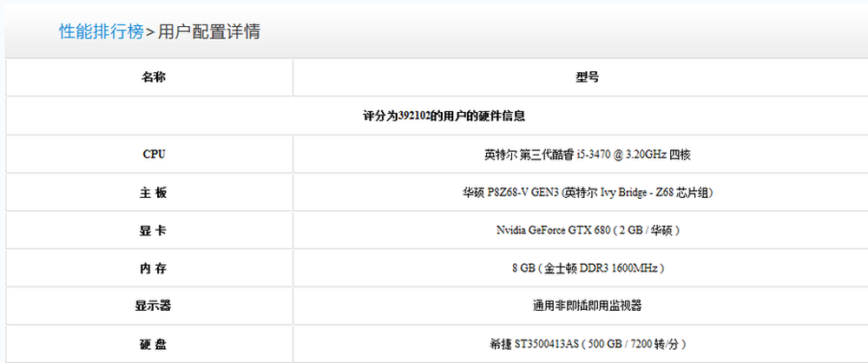The image size is (868, 363).
Task: Select the 主板 row label
Action: (154, 193)
